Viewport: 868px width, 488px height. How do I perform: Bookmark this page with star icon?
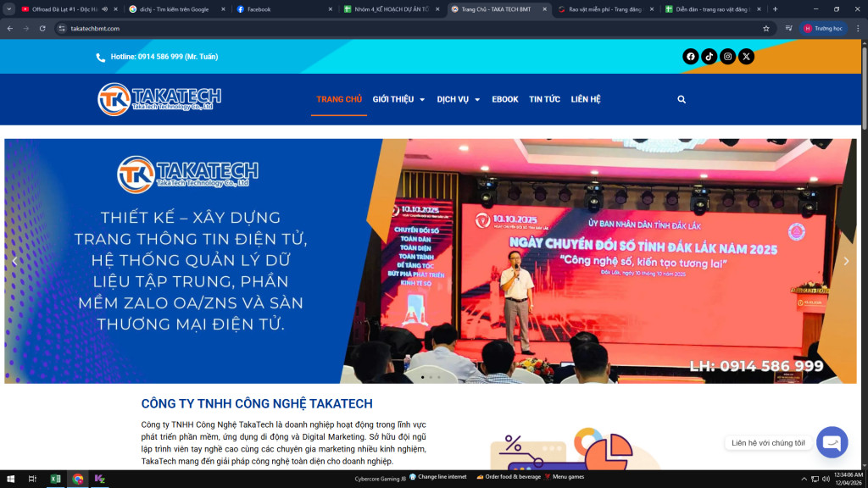tap(766, 28)
